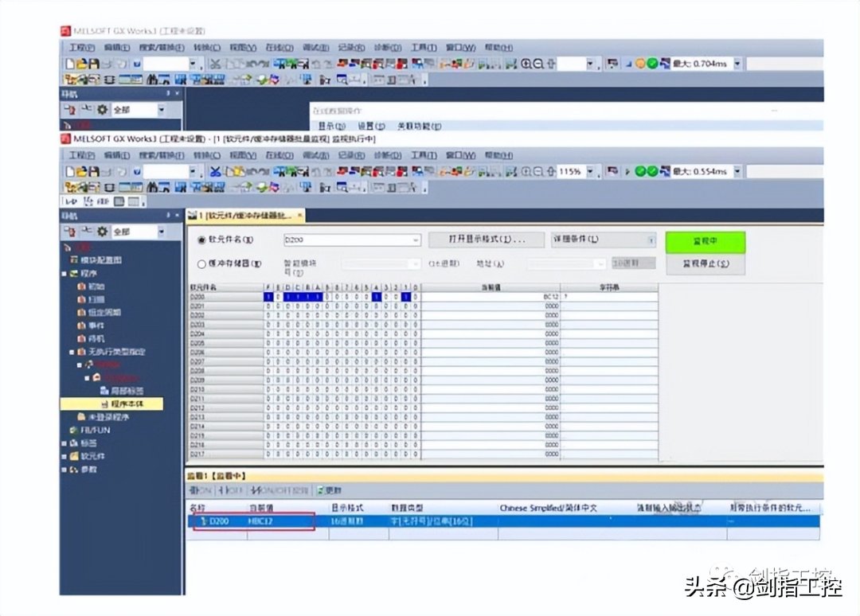
Task: Toggle bit F cell of D200 row
Action: [268, 297]
